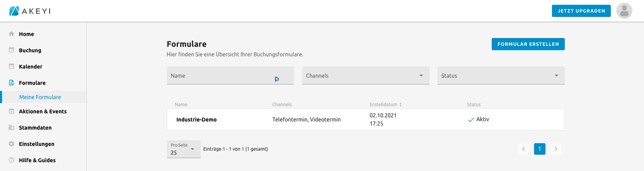Expand the Channels filter dropdown
This screenshot has width=644, height=171.
pyautogui.click(x=365, y=76)
